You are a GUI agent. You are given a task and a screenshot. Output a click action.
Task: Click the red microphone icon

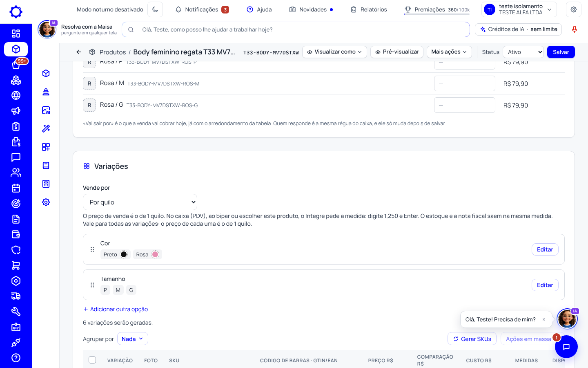575,29
